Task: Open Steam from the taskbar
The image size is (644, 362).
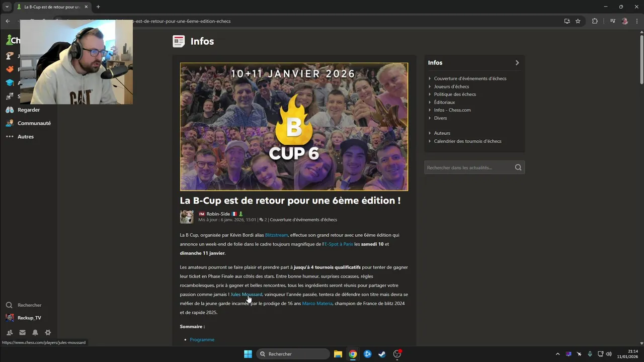Action: pyautogui.click(x=382, y=354)
